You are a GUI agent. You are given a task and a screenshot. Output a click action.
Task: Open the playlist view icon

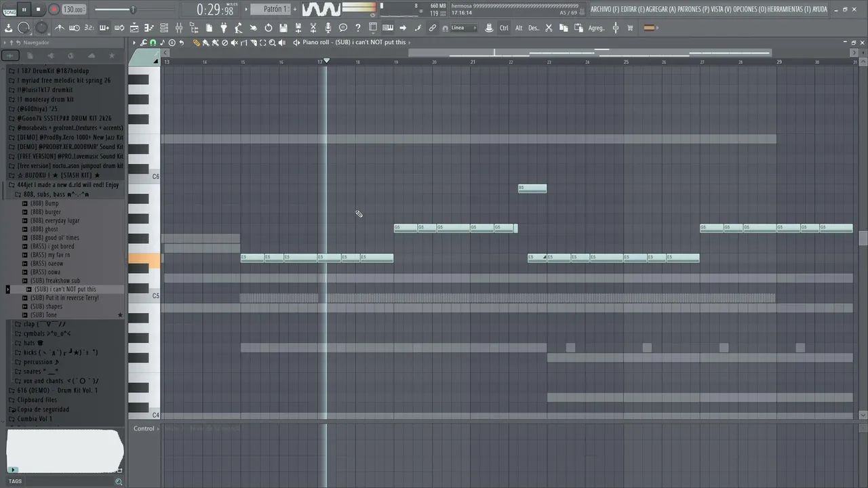pos(134,28)
